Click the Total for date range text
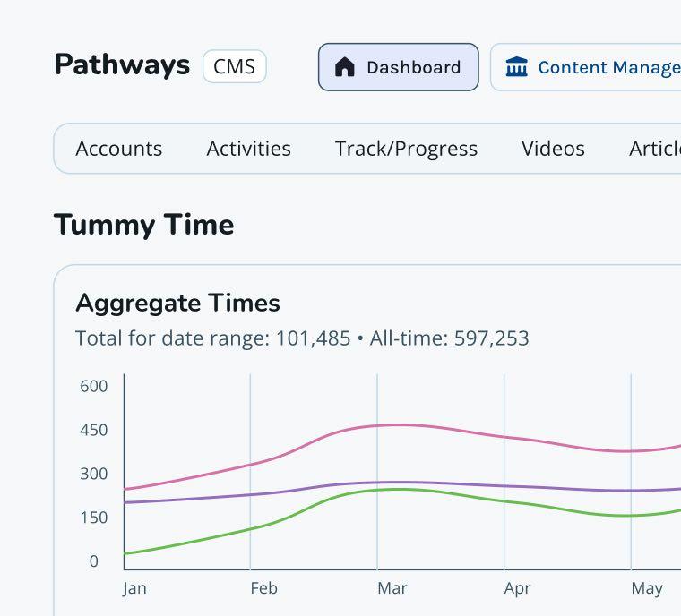681x616 pixels. [212, 338]
